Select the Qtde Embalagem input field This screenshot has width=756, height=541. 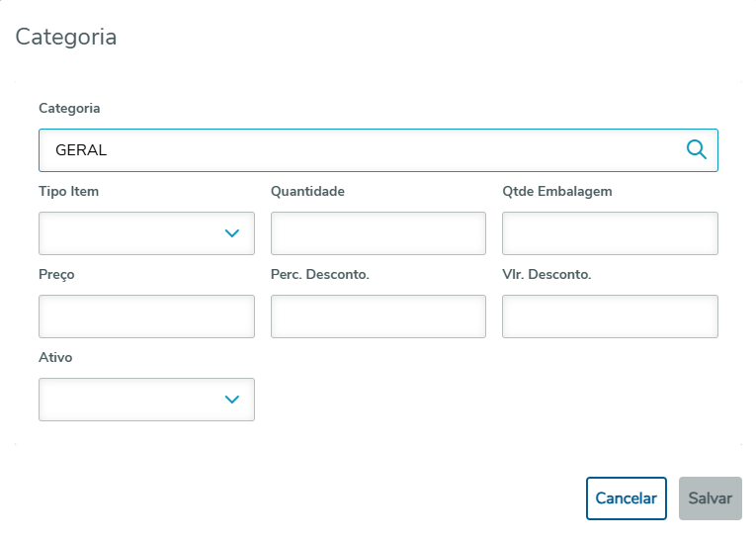[610, 233]
